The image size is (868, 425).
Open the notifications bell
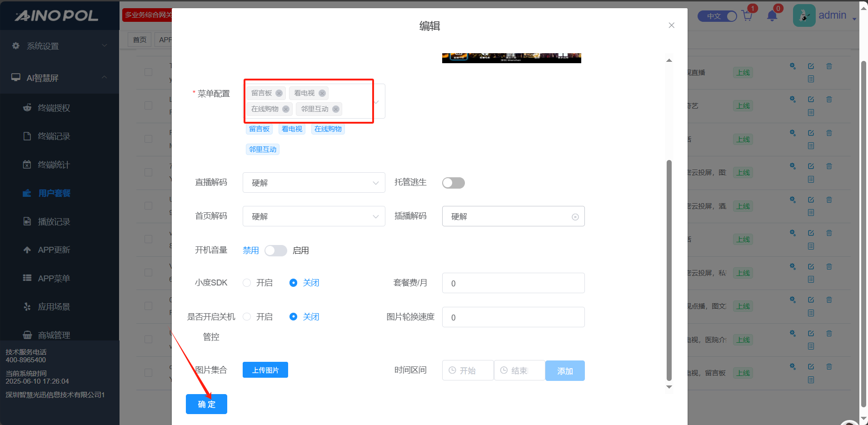tap(772, 16)
